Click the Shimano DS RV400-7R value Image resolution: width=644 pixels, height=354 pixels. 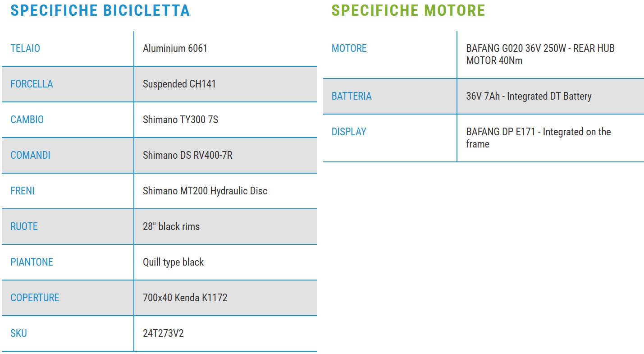click(187, 155)
